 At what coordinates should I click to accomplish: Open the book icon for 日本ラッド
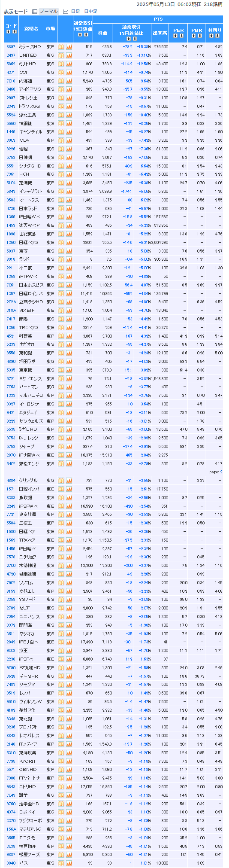click(61, 208)
